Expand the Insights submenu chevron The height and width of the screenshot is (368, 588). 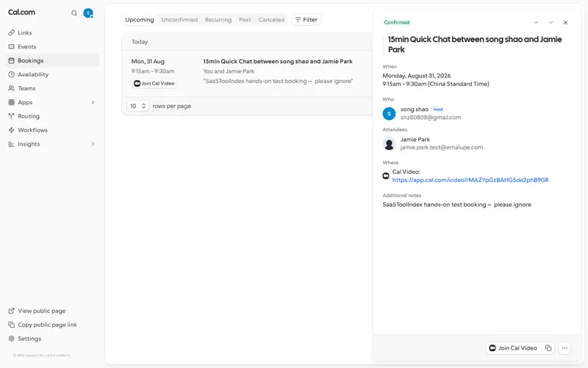coord(93,144)
